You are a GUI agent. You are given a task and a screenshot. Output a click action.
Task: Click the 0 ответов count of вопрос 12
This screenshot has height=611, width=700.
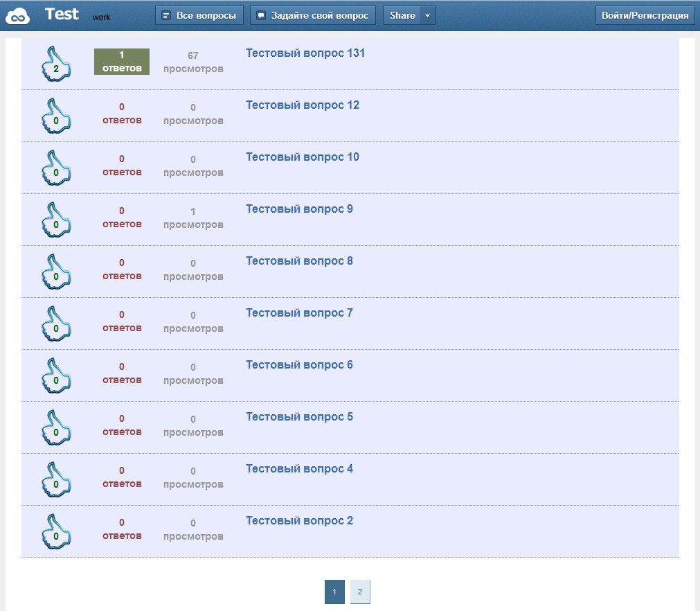tap(122, 114)
